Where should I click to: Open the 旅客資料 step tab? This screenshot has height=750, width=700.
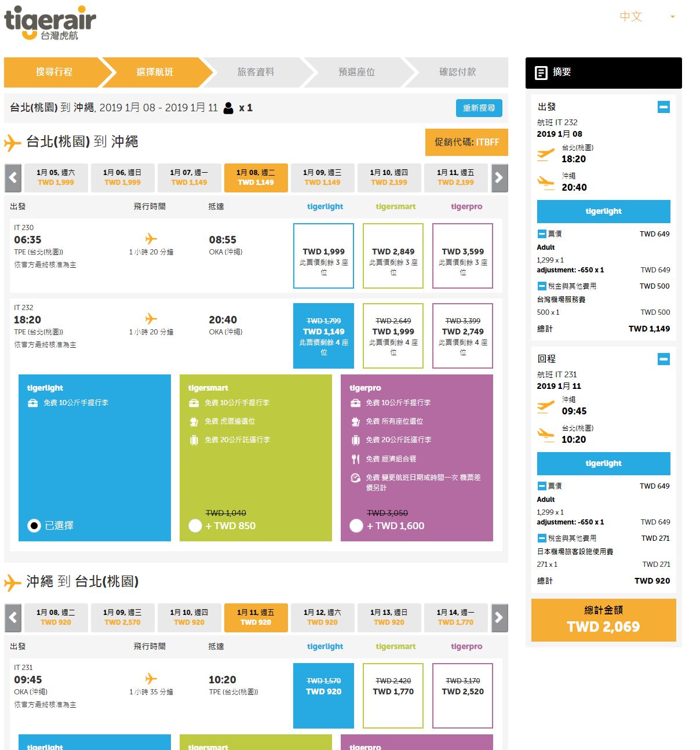point(256,72)
